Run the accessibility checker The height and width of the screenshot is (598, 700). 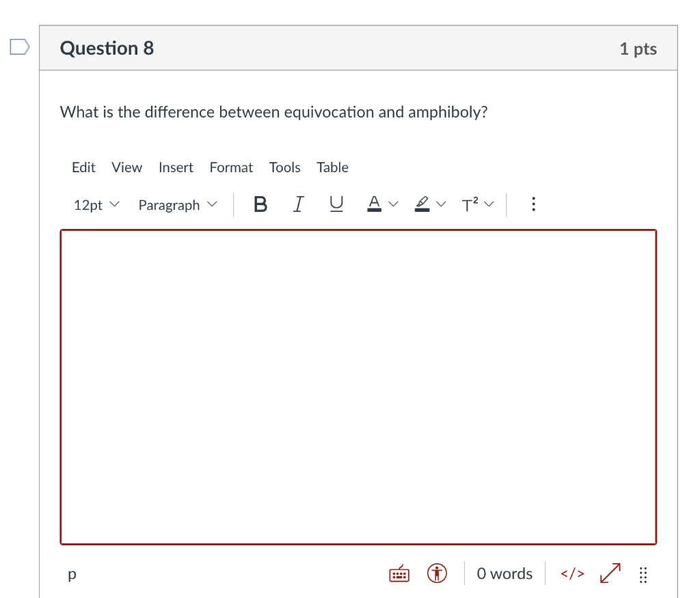(x=437, y=573)
